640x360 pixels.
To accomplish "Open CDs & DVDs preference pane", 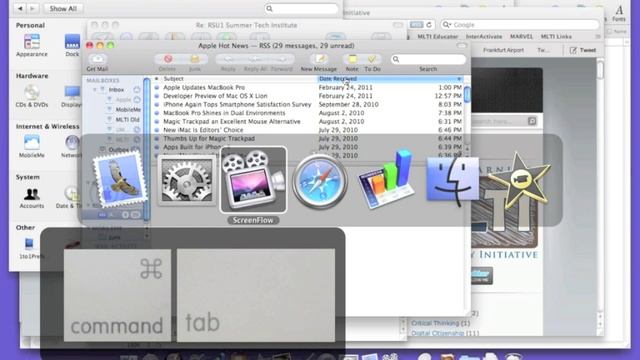I will point(32,96).
